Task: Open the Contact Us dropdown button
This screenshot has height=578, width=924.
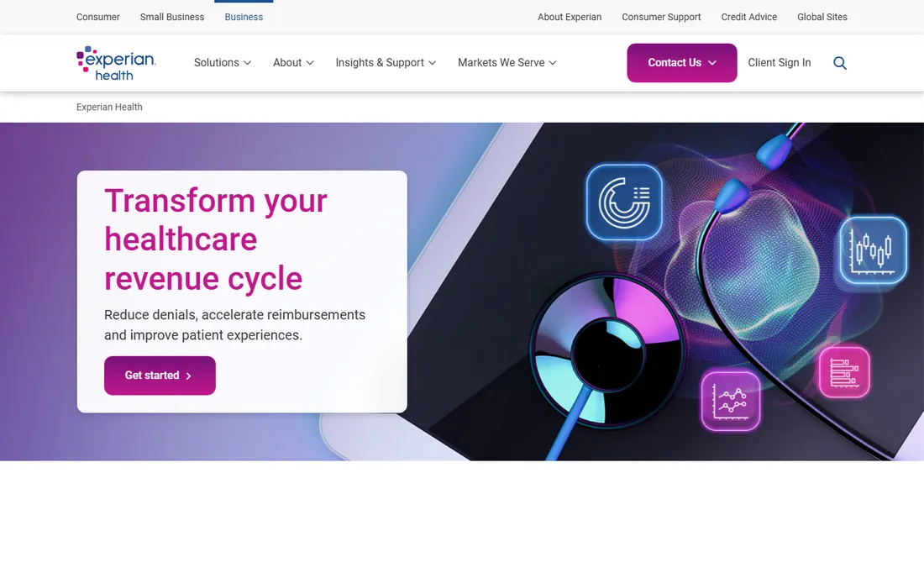Action: click(682, 62)
